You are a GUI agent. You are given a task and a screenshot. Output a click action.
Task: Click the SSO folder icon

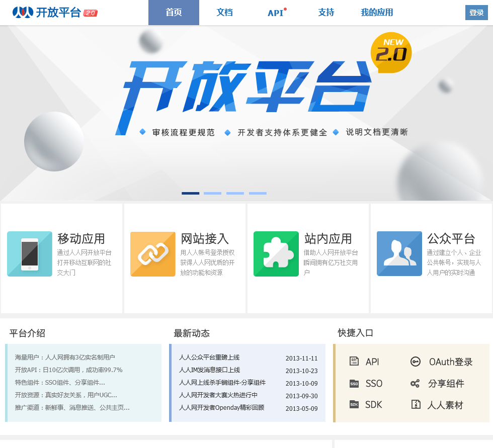coord(354,383)
